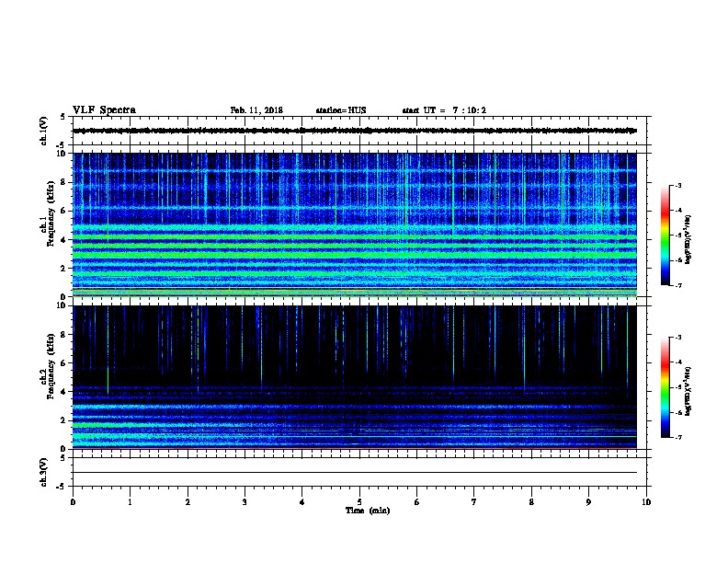
Task: Click the log(PSD) label beside ch.1 colorbar
Action: click(688, 240)
